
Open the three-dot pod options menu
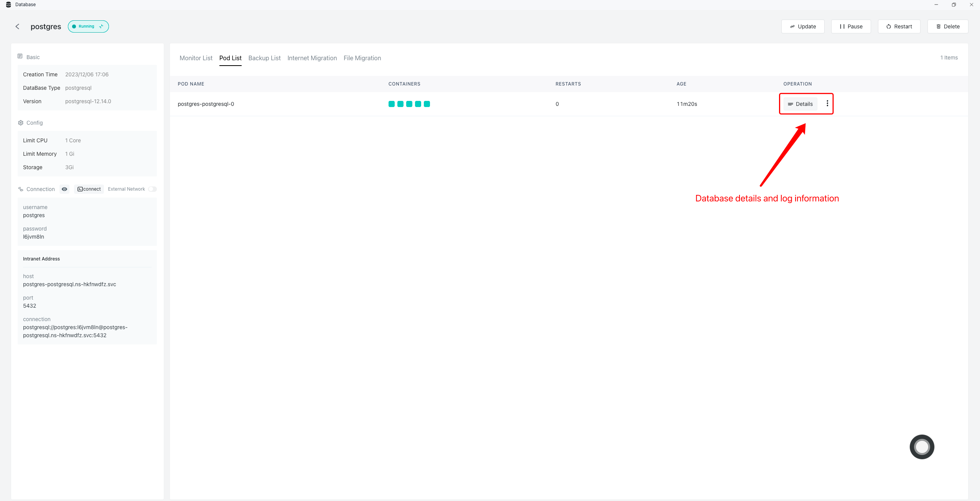tap(827, 104)
